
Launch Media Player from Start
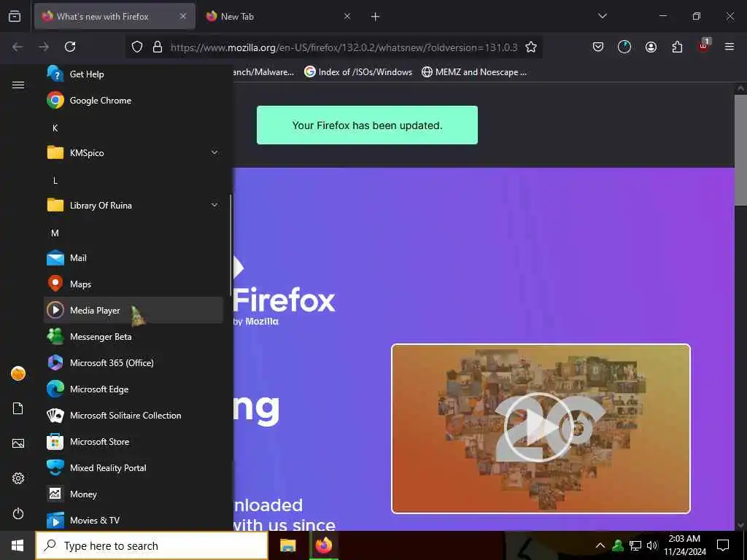pos(133,310)
